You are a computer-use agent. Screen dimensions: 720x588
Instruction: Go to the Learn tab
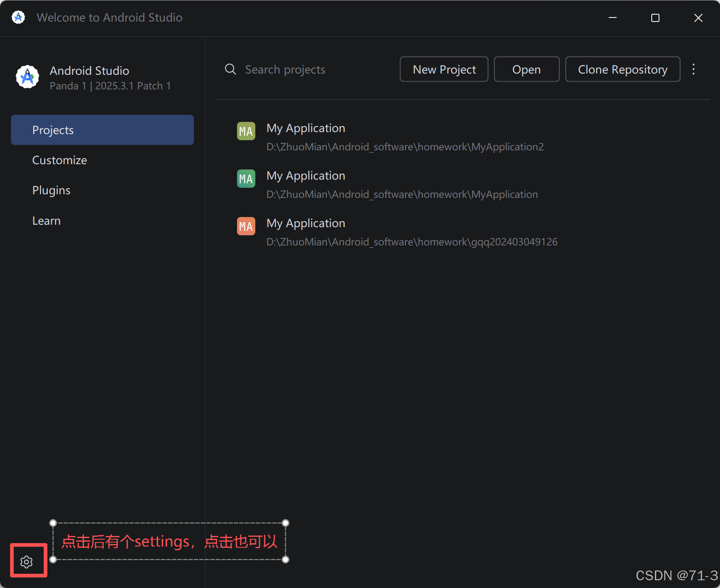click(102, 221)
